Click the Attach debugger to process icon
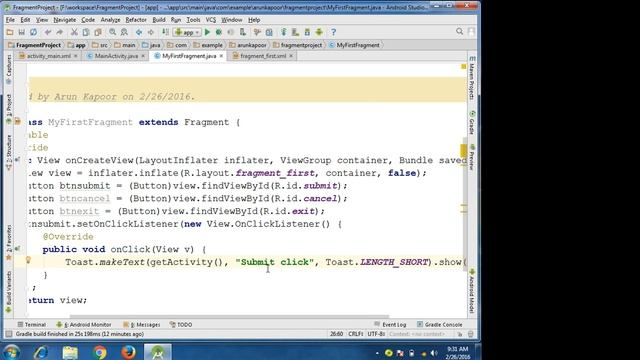Screen dimensions: 640x360 click(242, 32)
